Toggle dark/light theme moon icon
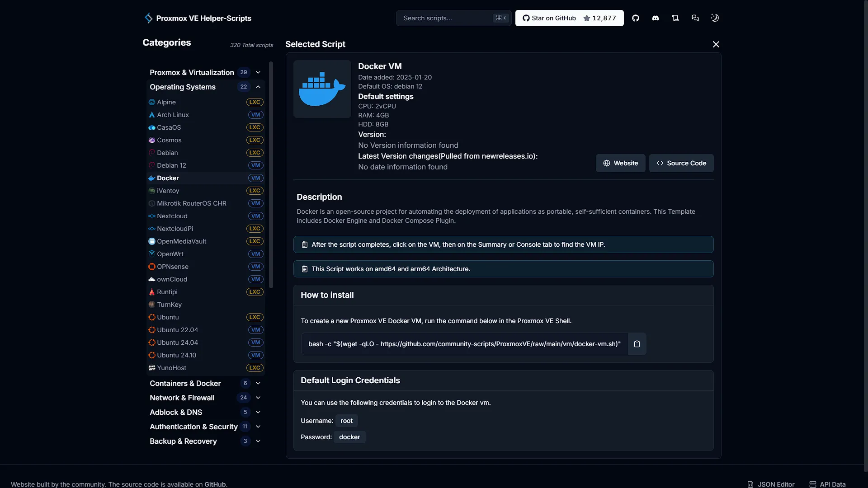 pos(715,18)
